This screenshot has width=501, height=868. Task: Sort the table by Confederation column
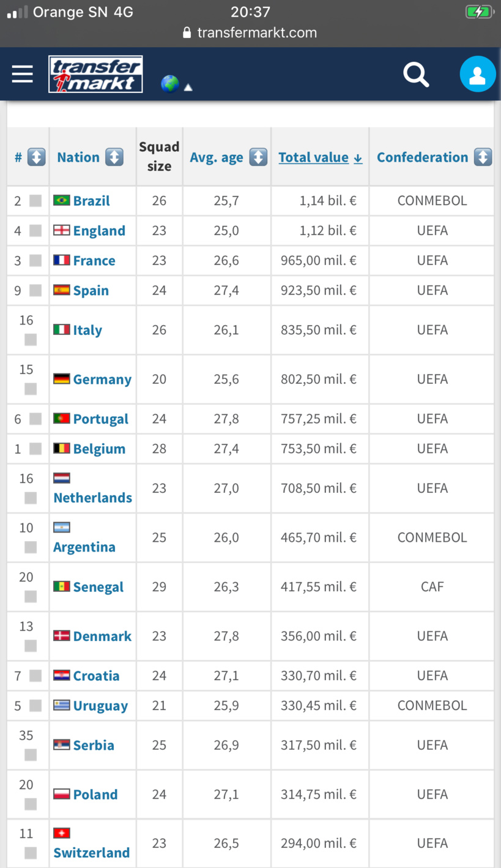(483, 157)
